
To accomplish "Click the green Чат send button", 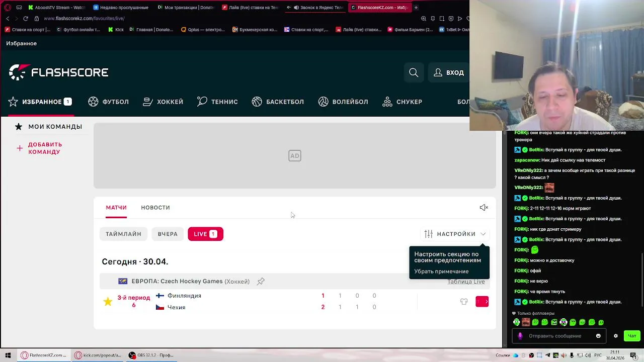I will coord(632,336).
